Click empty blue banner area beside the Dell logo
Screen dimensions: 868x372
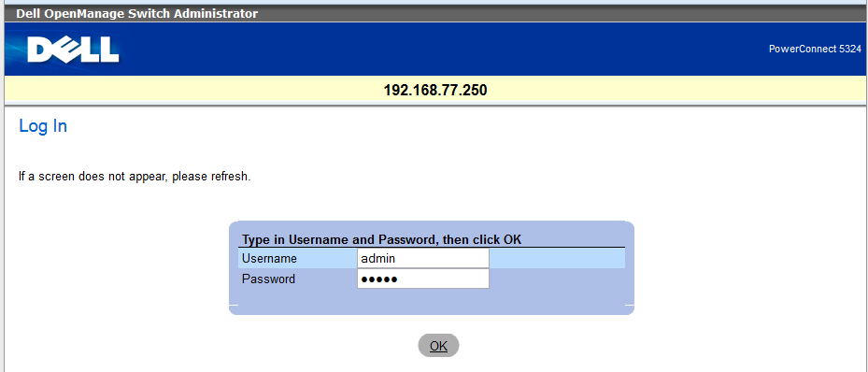pos(443,50)
